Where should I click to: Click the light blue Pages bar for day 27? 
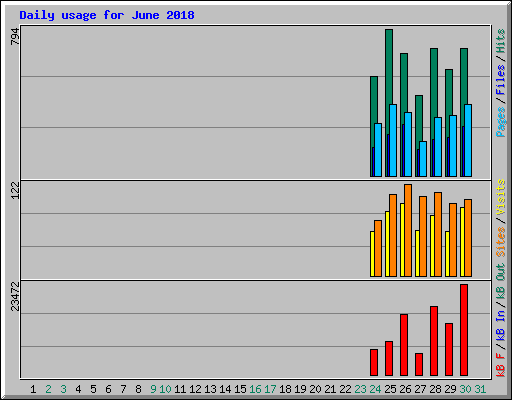click(x=423, y=159)
